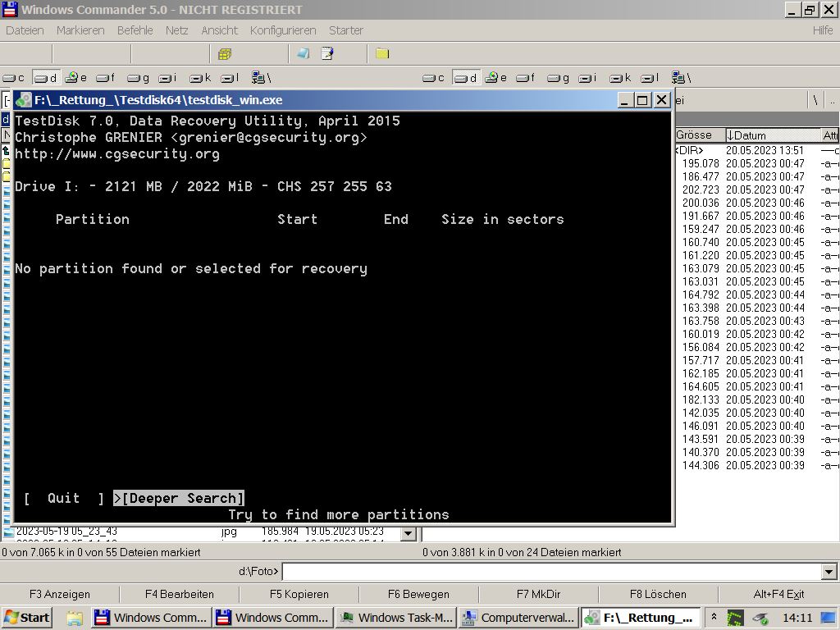This screenshot has height=630, width=840.
Task: Click the yellow folder toolbar icon
Action: tap(382, 53)
